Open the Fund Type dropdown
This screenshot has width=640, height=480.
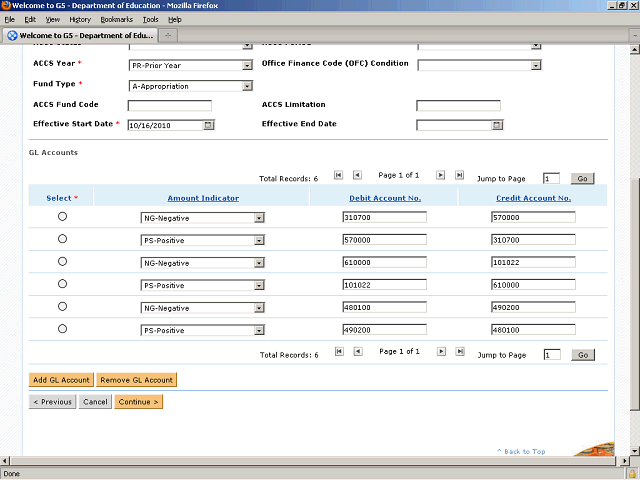(x=247, y=86)
